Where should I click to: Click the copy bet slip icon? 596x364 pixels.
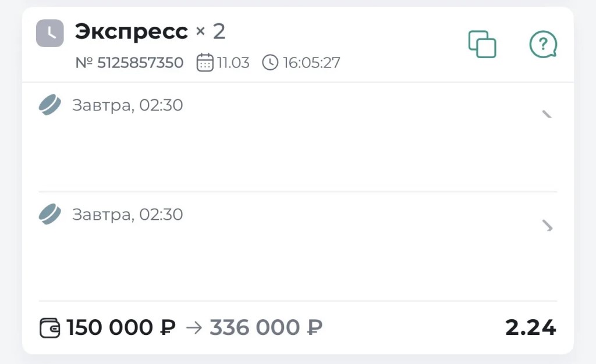(x=482, y=44)
